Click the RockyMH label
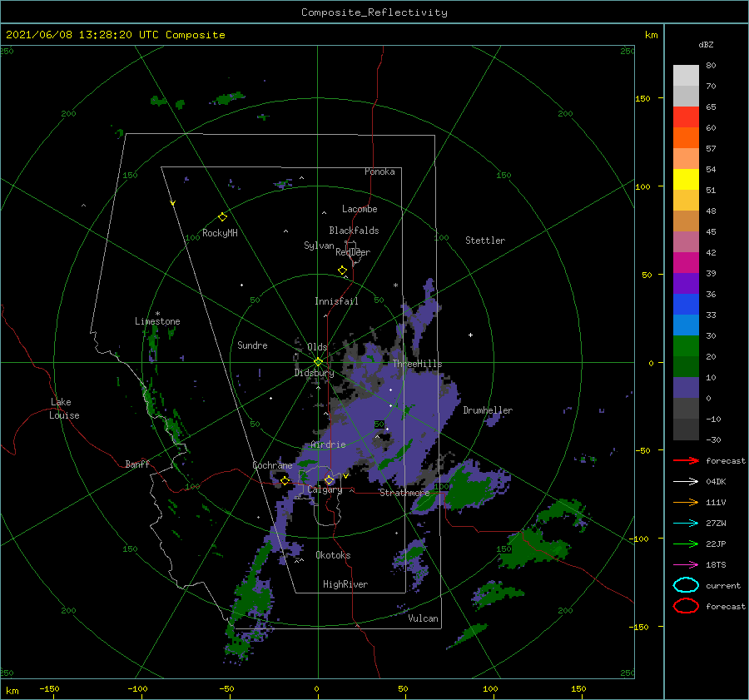 (x=220, y=233)
